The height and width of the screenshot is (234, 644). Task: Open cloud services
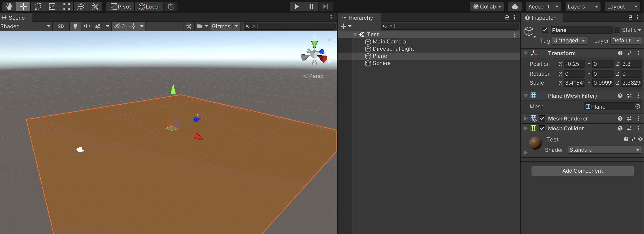coord(515,6)
